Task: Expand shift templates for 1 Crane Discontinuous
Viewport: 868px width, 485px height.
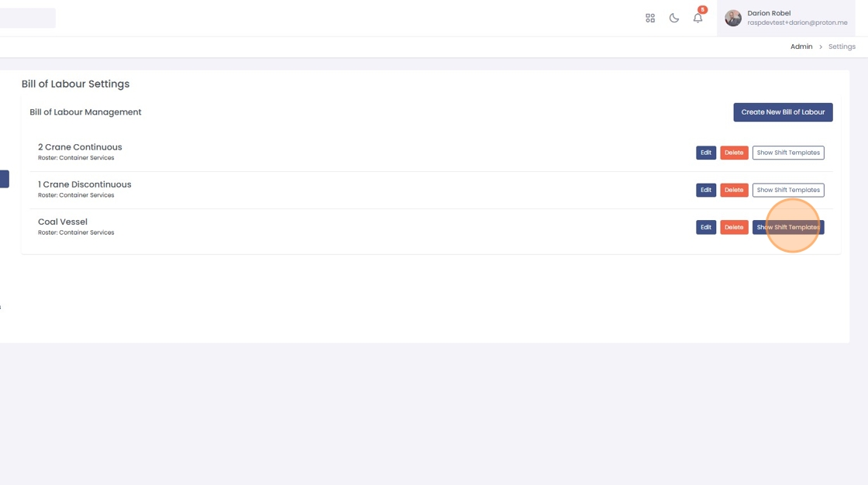Action: click(787, 190)
